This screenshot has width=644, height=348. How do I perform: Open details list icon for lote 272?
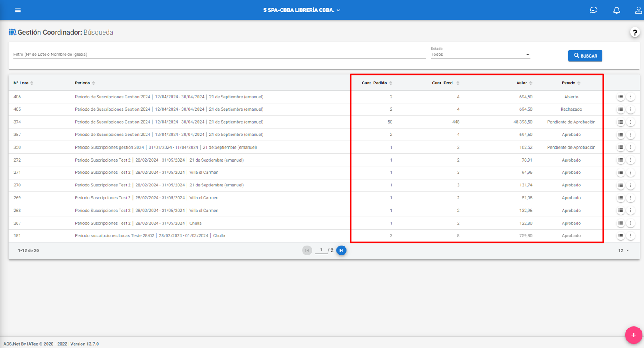(620, 160)
